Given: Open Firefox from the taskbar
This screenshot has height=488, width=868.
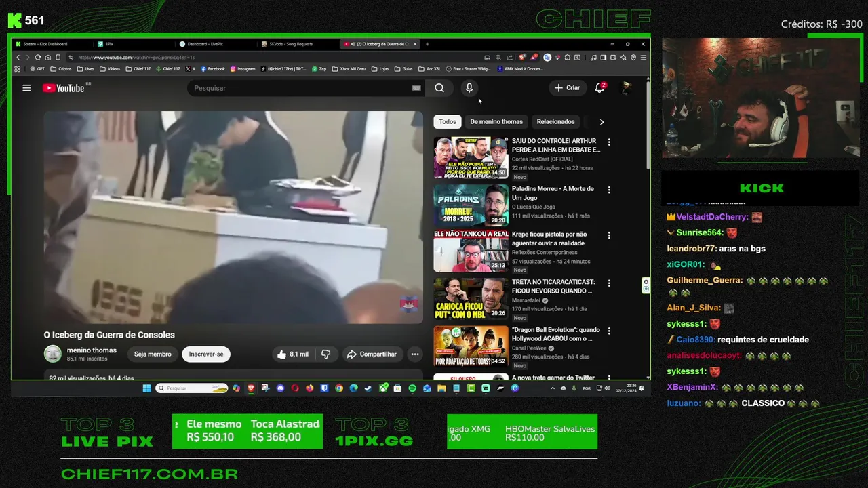Looking at the screenshot, I should pos(310,388).
